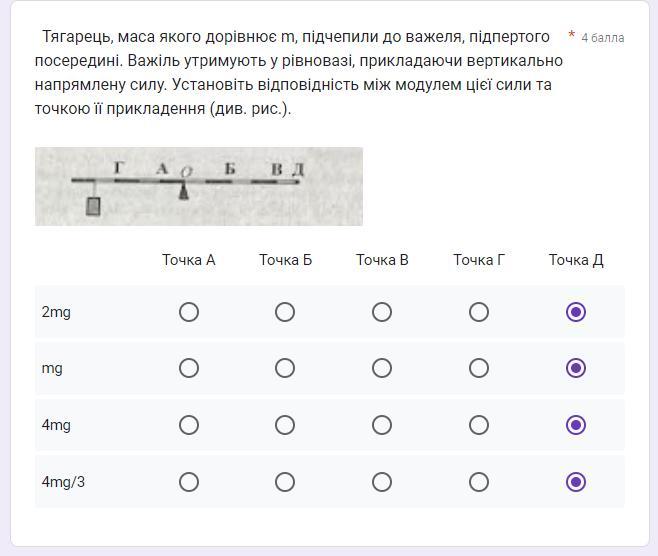Select Точка А for the 2mg row
Viewport: 658px width, 556px height.
click(189, 312)
